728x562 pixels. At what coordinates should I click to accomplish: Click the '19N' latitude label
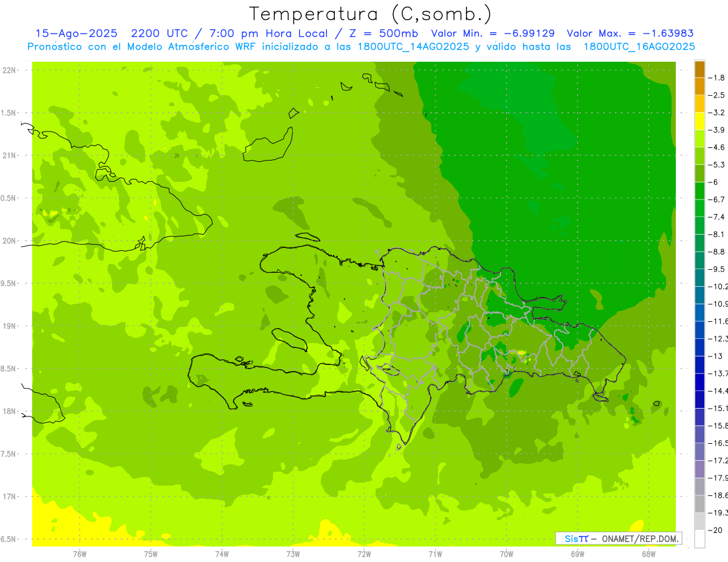click(9, 326)
